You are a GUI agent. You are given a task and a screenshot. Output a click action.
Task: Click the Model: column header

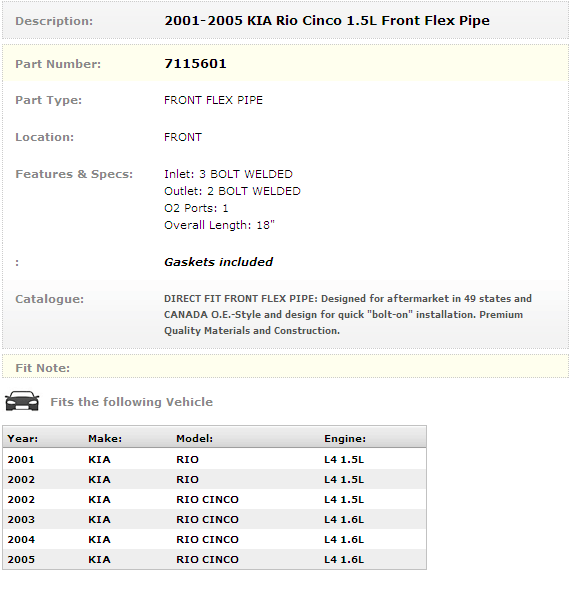(194, 439)
